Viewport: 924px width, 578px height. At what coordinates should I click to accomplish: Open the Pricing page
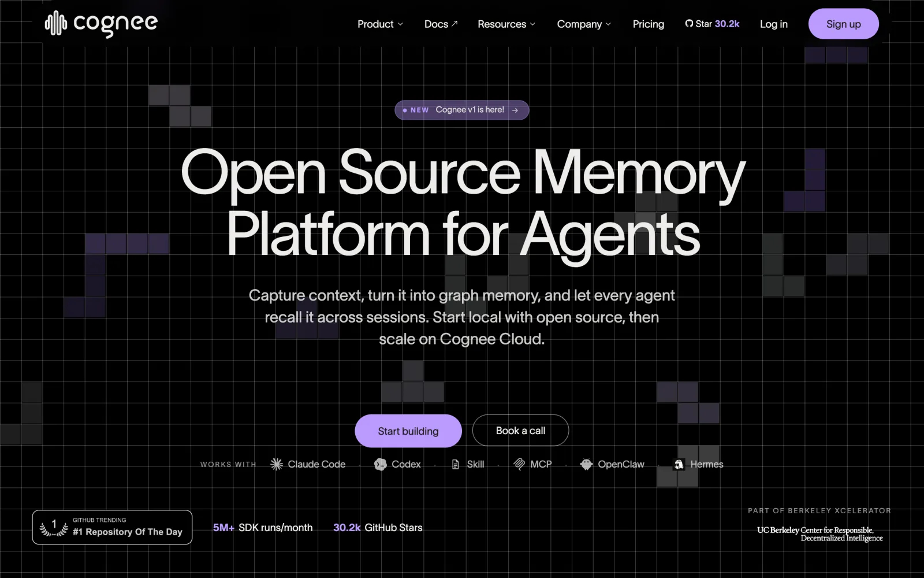point(649,24)
